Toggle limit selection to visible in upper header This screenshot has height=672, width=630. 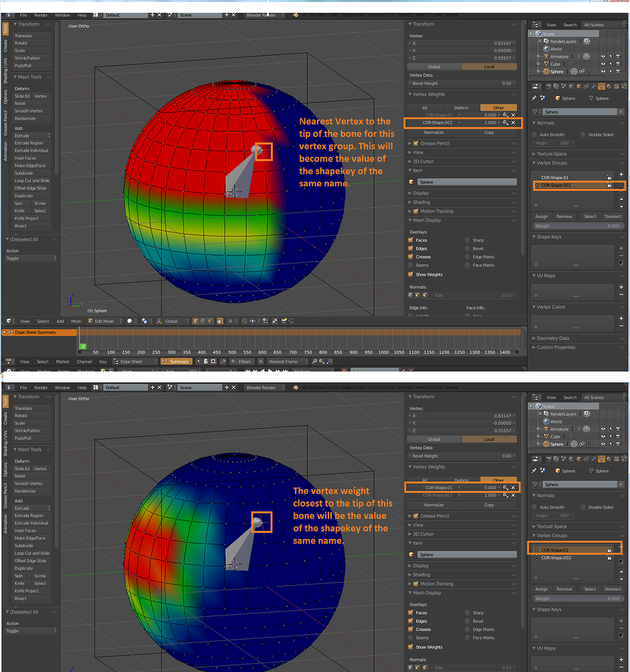coord(220,321)
